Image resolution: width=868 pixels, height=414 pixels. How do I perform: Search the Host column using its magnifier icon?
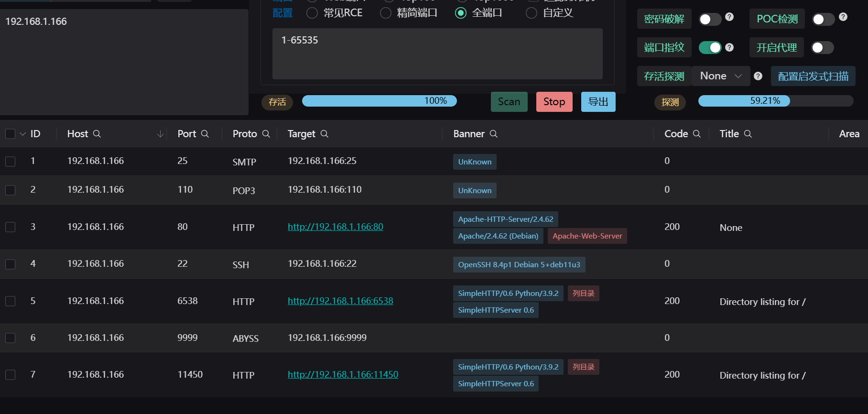pos(97,134)
